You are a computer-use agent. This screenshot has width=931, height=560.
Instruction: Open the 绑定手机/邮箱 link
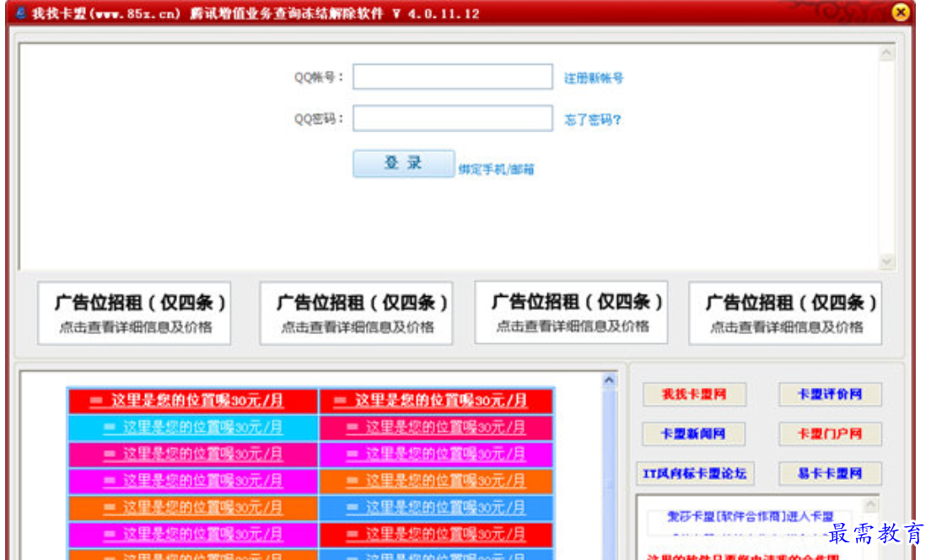click(496, 170)
